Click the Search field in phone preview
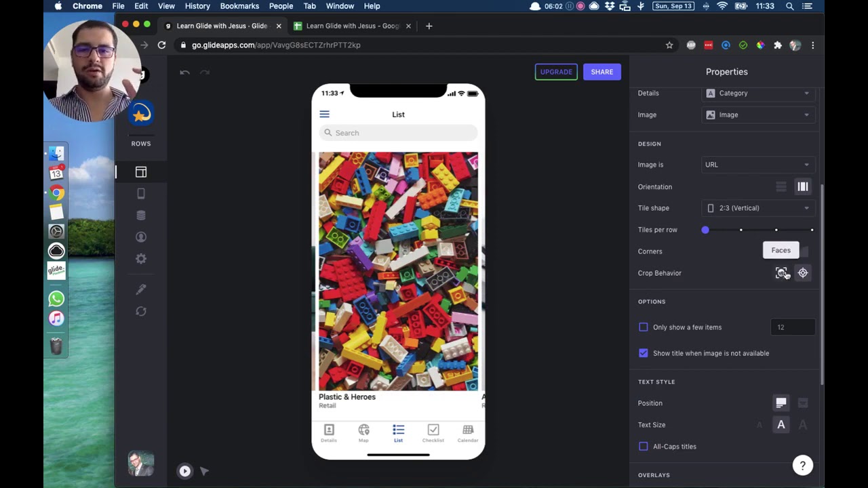Image resolution: width=868 pixels, height=488 pixels. pyautogui.click(x=398, y=133)
